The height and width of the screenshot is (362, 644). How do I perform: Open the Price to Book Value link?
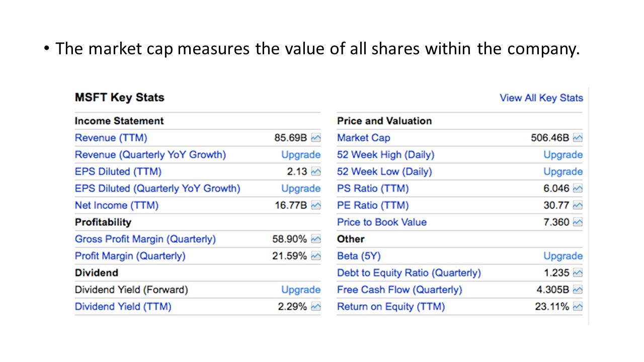click(382, 222)
